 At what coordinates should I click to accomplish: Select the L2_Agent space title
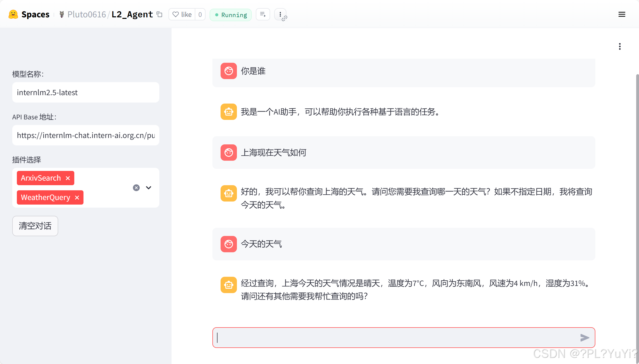click(x=132, y=14)
